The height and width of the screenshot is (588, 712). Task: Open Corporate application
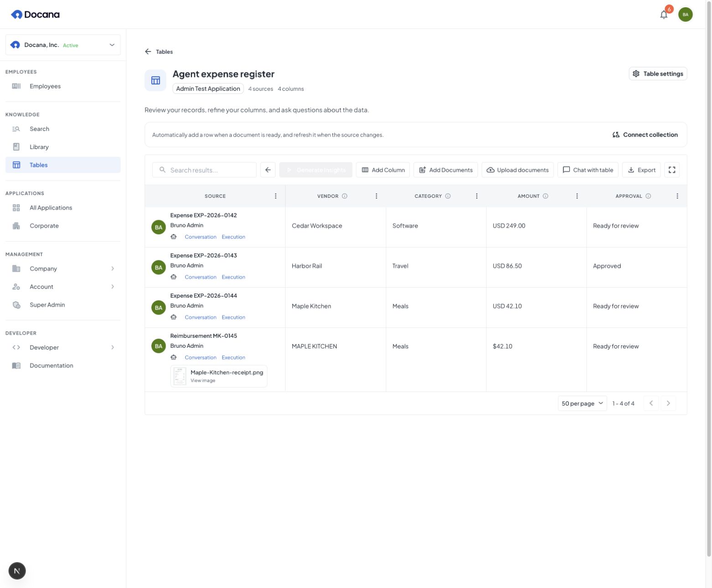(x=63, y=226)
